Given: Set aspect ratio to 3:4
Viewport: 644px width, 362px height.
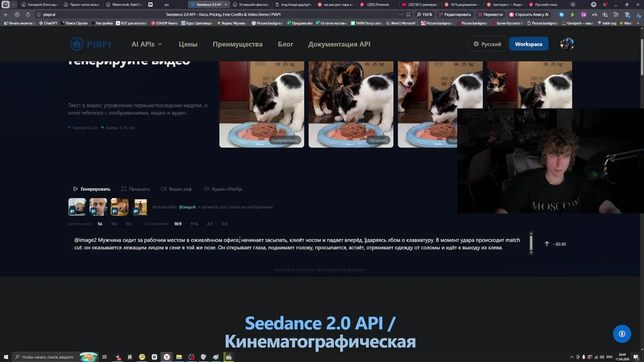Looking at the screenshot, I should (x=224, y=224).
